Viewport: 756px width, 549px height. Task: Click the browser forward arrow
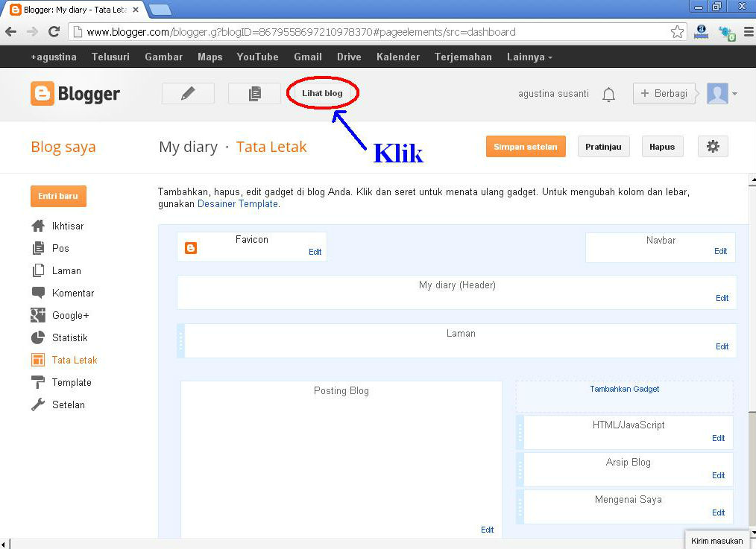click(x=32, y=32)
